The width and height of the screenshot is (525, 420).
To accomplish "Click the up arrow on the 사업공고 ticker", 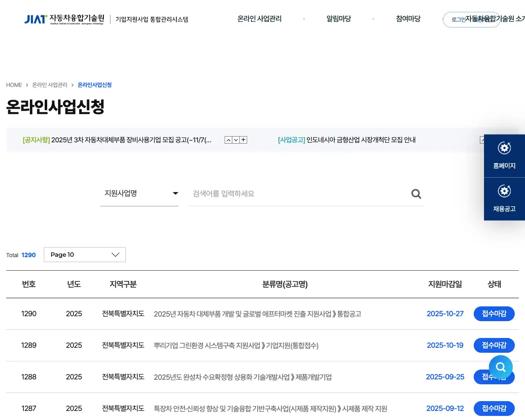I will coord(483,139).
